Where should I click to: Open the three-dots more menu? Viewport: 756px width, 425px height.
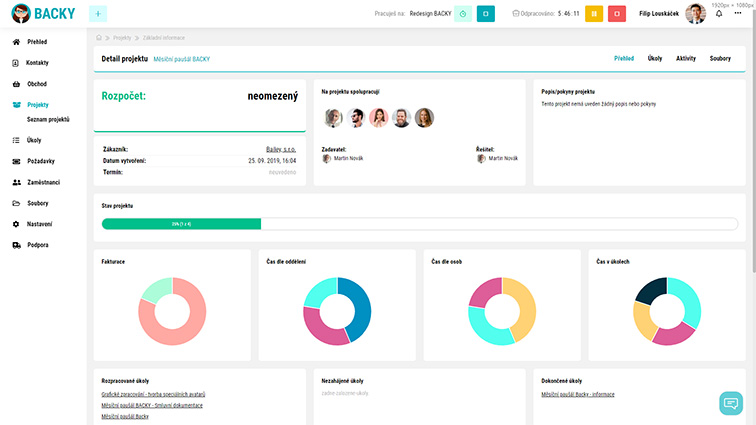(x=740, y=14)
